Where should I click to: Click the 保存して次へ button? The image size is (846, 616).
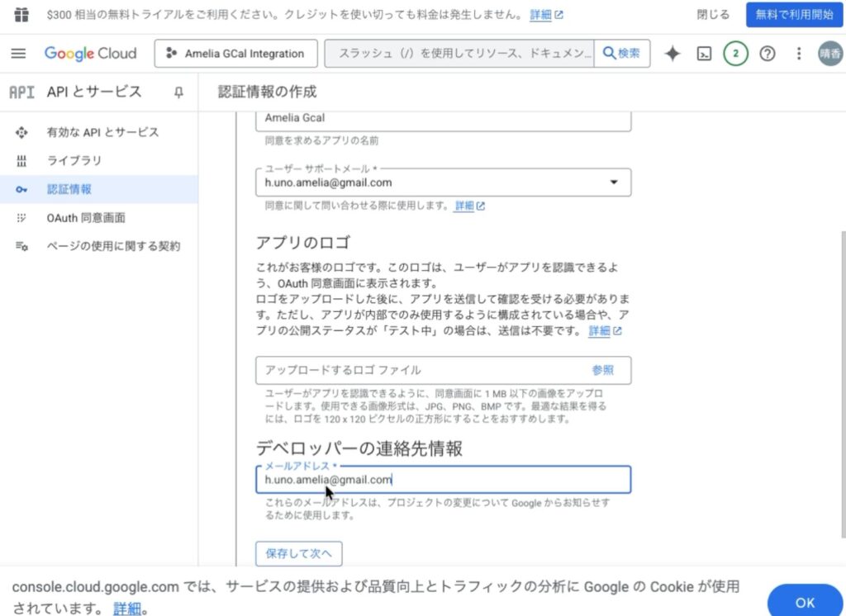point(298,553)
